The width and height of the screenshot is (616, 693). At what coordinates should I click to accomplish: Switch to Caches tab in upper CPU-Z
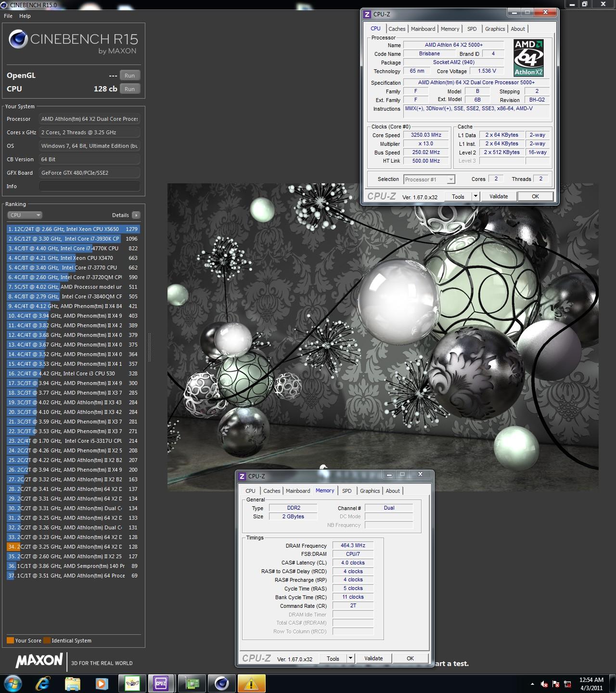click(x=397, y=29)
